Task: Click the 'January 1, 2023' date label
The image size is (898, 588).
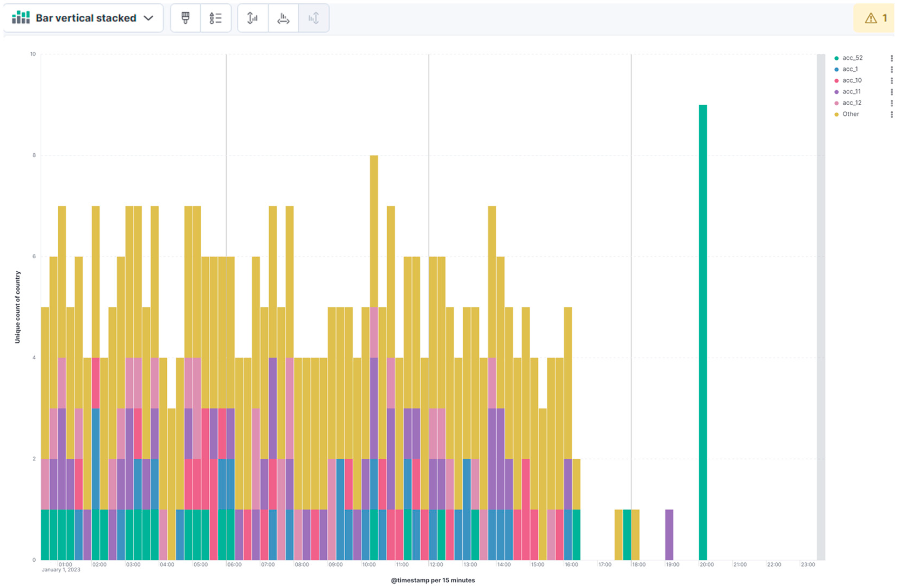Action: coord(61,569)
